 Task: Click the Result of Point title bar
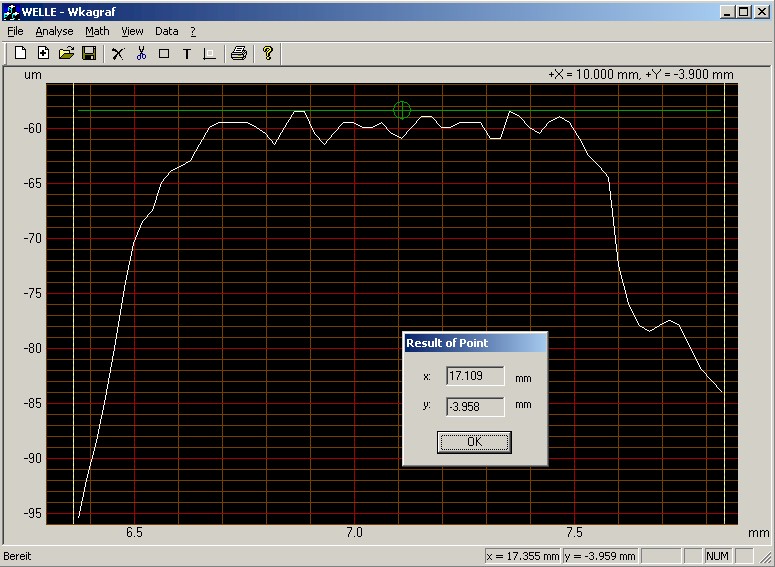tap(475, 343)
